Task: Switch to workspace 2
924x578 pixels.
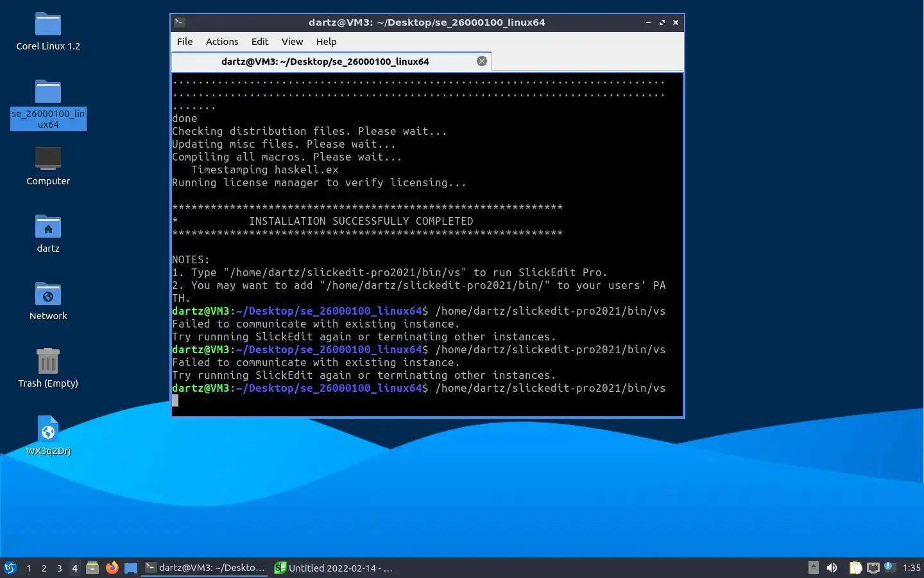Action: click(44, 568)
